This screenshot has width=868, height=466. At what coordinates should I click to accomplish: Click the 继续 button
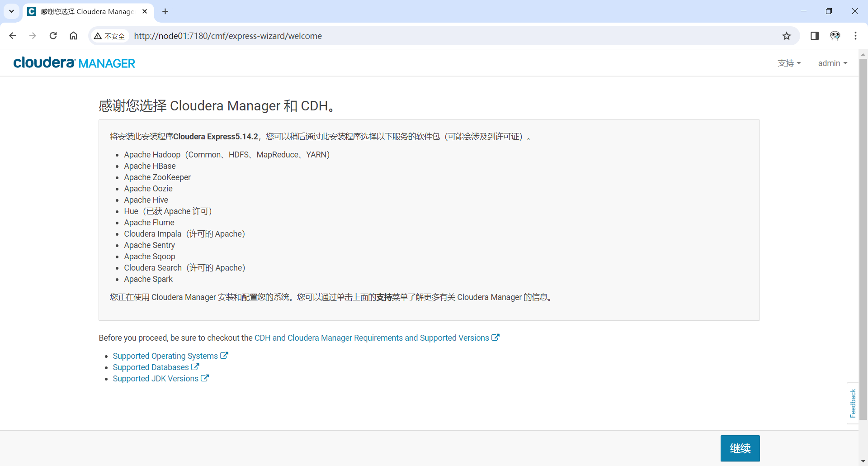click(740, 448)
